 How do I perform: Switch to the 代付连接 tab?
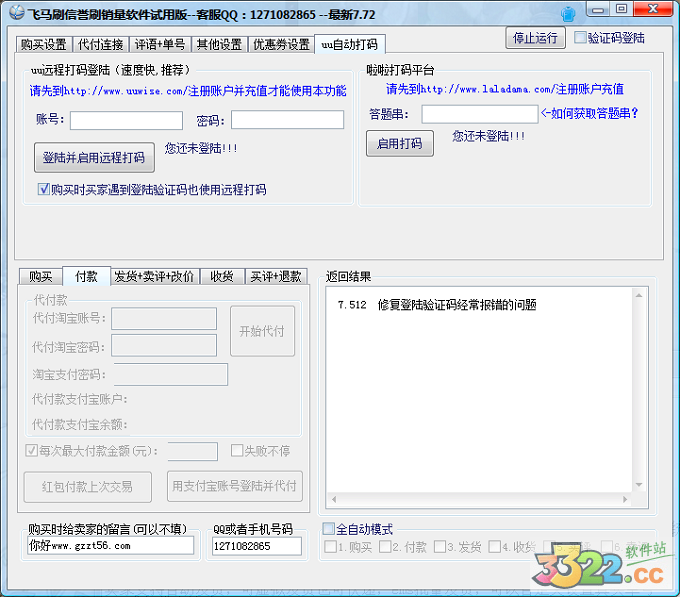click(x=101, y=44)
